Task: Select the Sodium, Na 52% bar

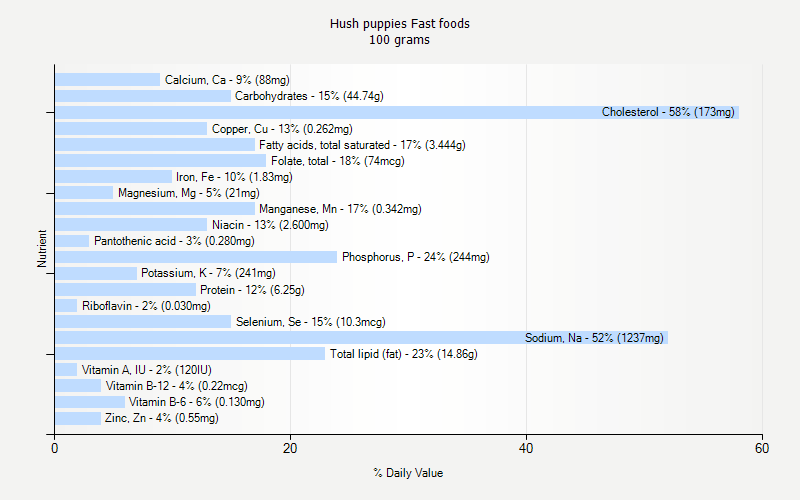Action: tap(361, 338)
